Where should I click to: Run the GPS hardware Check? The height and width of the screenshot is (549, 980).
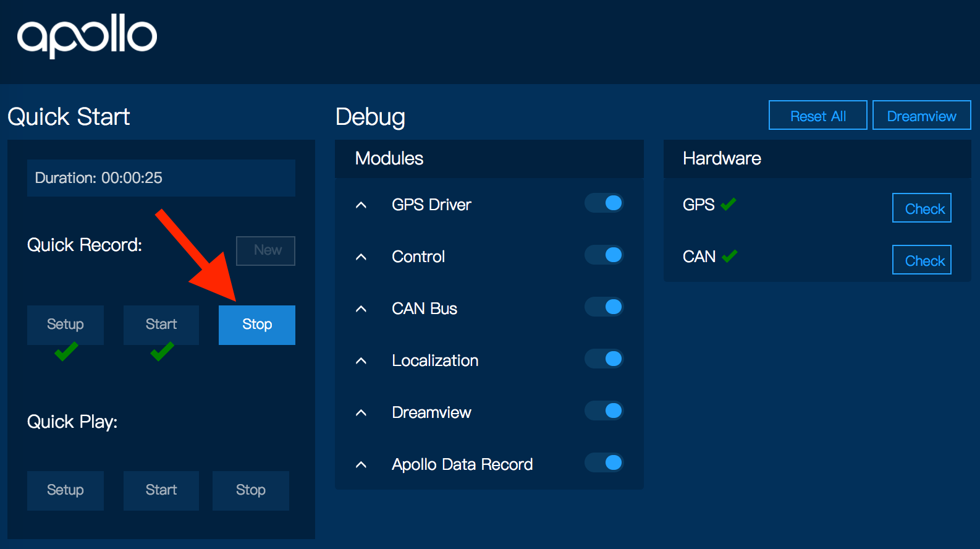921,208
